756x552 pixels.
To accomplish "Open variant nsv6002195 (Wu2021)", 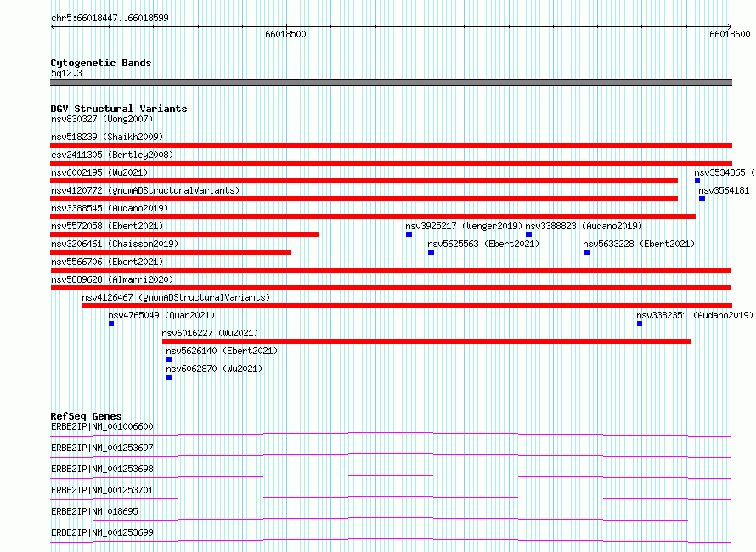I will coord(99,172).
